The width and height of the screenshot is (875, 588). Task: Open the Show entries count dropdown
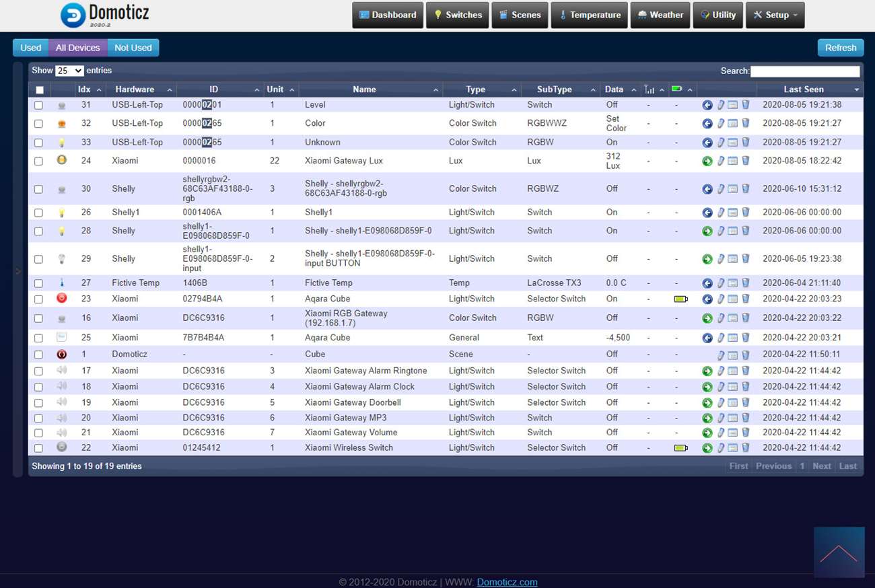tap(69, 71)
